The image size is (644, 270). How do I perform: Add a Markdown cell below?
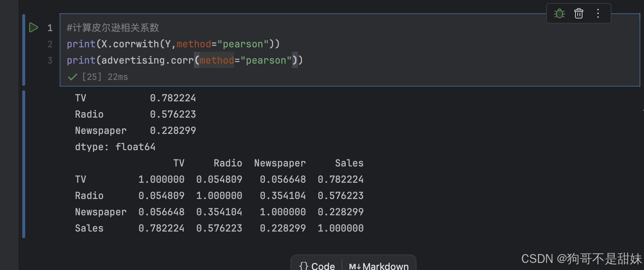(x=379, y=266)
